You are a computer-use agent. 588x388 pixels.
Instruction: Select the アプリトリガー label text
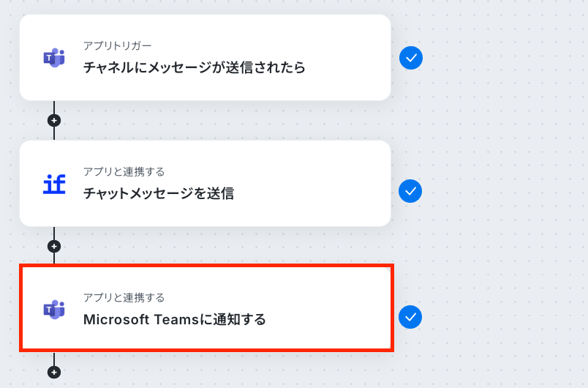117,46
